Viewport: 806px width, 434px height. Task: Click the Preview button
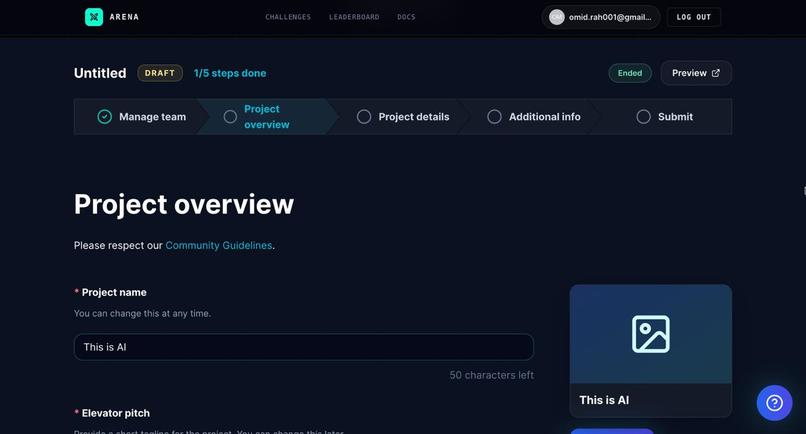point(696,73)
